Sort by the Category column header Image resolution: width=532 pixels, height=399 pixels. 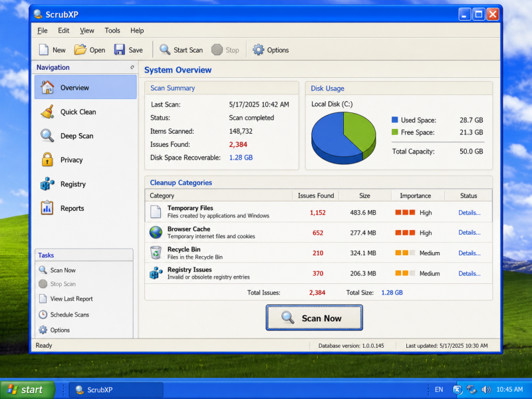click(x=219, y=196)
